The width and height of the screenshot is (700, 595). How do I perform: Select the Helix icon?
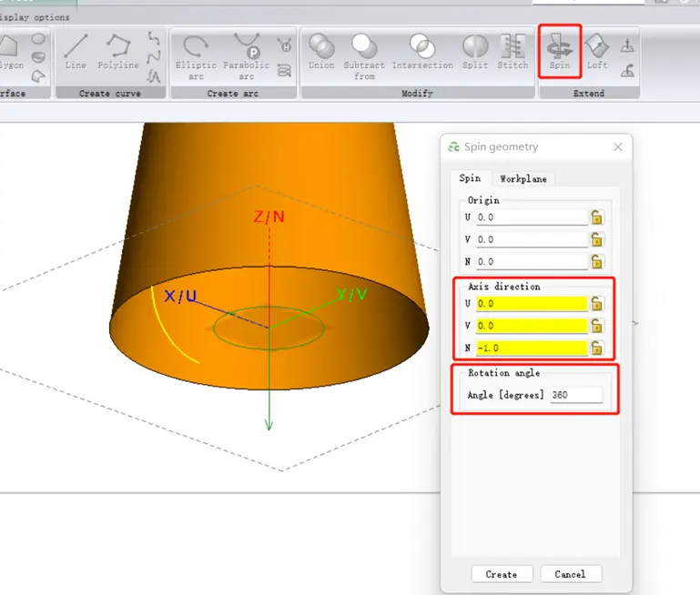[x=284, y=70]
